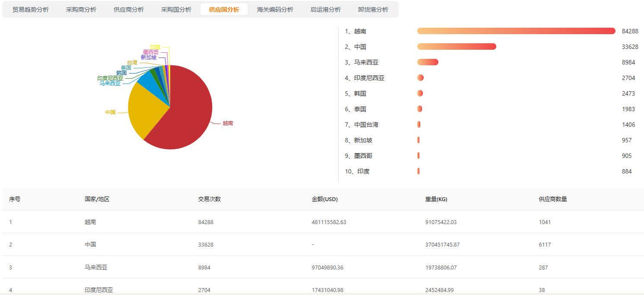Click rank item 6、泰国
The image size is (644, 295).
(355, 109)
